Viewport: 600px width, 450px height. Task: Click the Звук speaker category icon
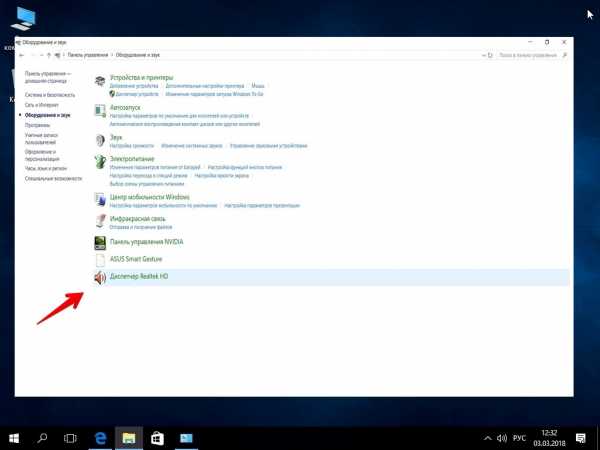pos(100,140)
